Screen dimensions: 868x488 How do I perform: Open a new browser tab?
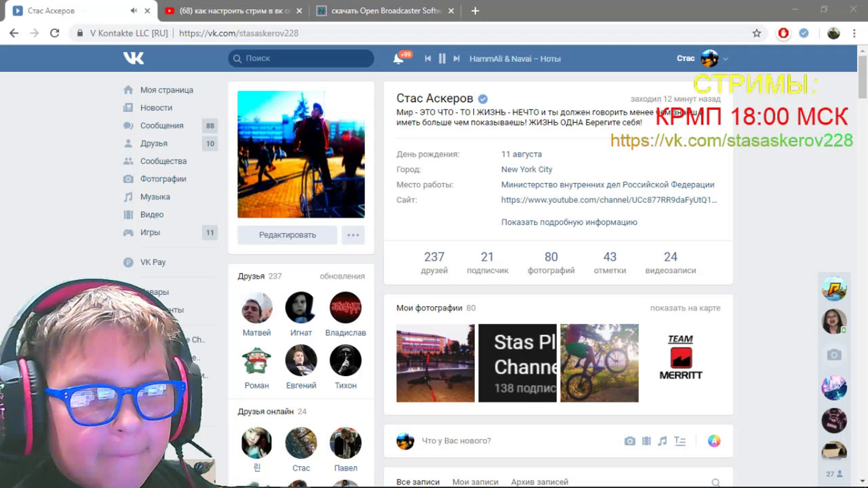(x=475, y=11)
